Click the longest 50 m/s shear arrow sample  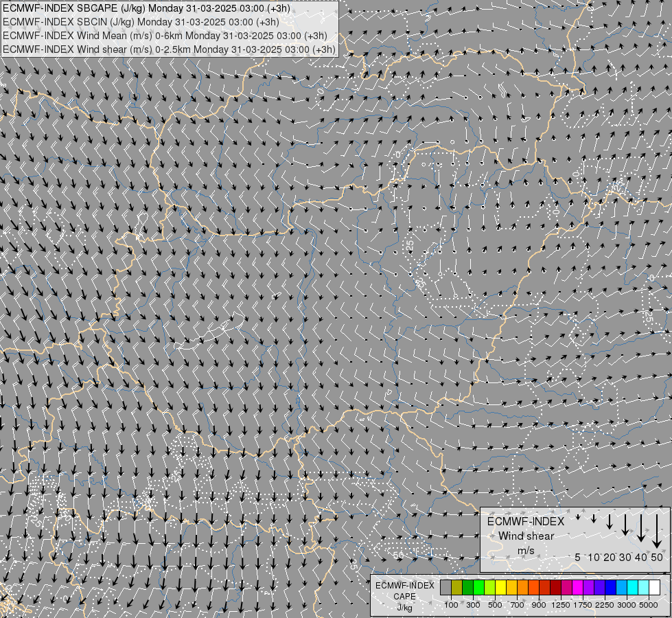(657, 531)
